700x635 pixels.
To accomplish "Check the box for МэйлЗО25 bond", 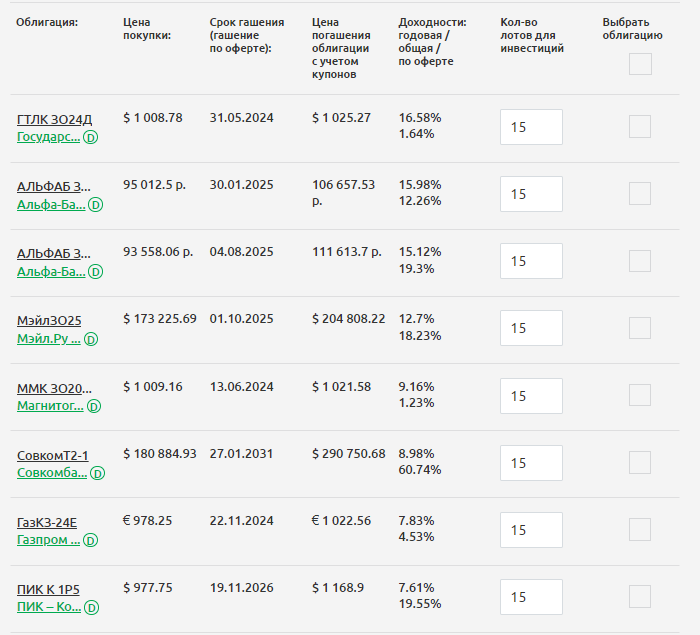I will pyautogui.click(x=640, y=328).
